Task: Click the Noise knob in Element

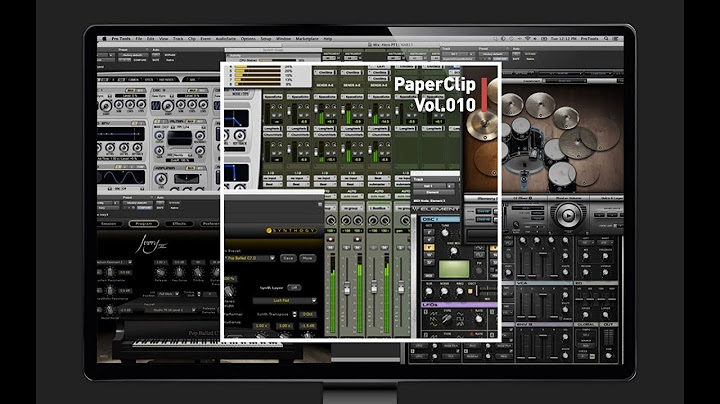Action: (444, 291)
